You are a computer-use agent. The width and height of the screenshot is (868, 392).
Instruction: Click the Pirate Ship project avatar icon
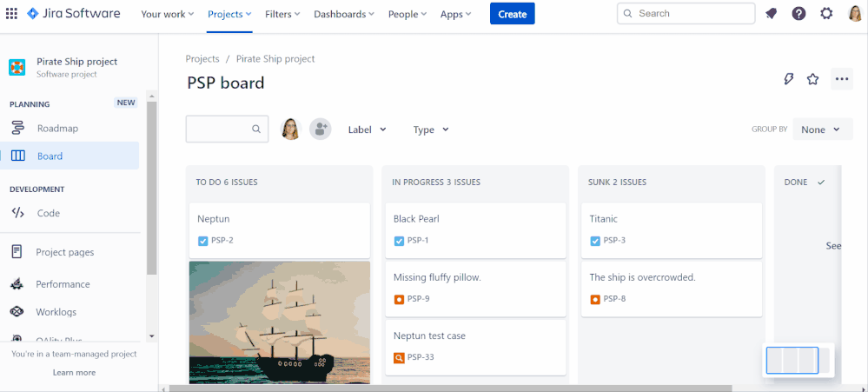pyautogui.click(x=17, y=67)
